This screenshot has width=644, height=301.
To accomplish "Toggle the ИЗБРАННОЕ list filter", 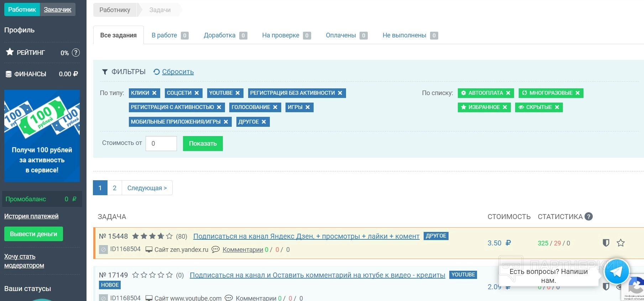I will click(x=484, y=107).
